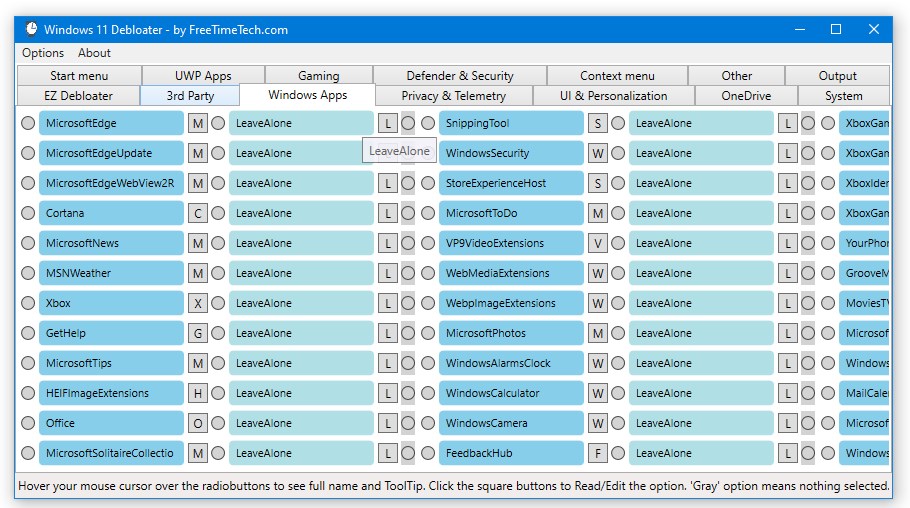Click the MicrosoftSolitaireCollectio label

111,453
